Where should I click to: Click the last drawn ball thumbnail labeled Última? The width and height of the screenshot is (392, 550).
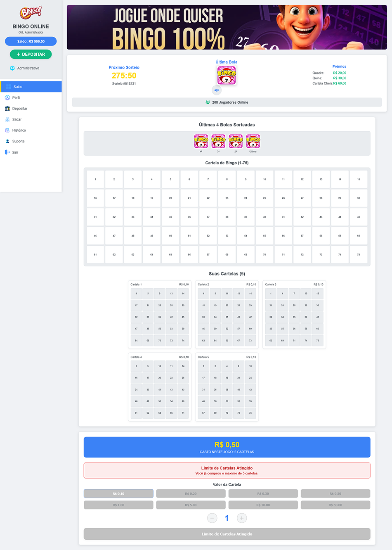click(253, 141)
